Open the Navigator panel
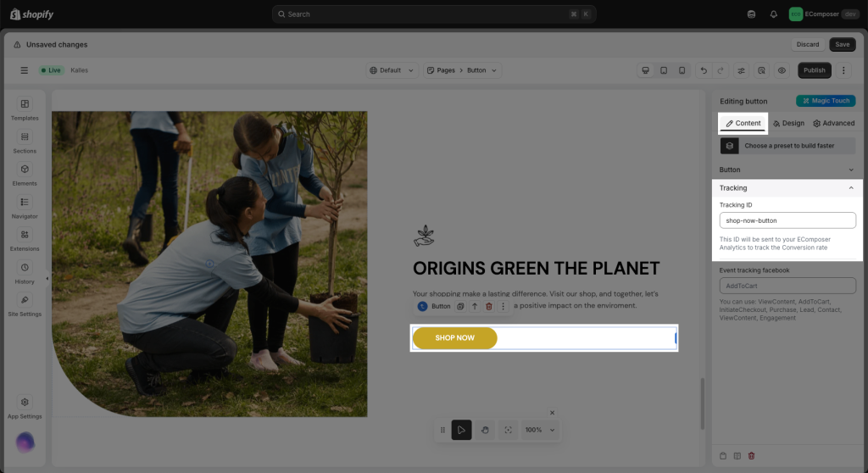868x473 pixels. point(25,207)
